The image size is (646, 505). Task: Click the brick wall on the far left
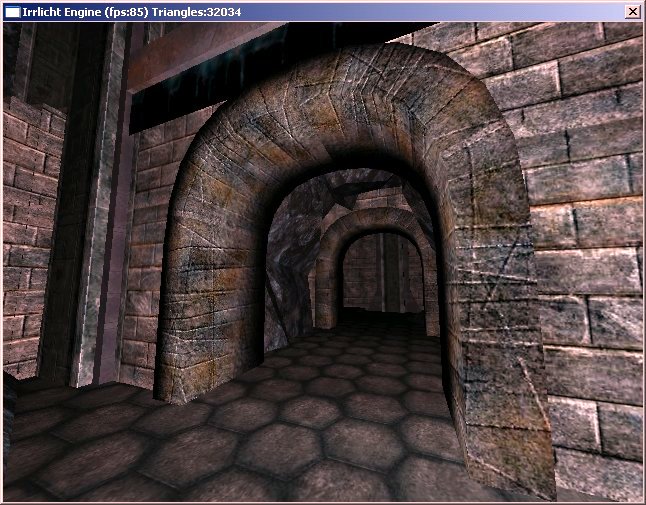click(x=25, y=230)
